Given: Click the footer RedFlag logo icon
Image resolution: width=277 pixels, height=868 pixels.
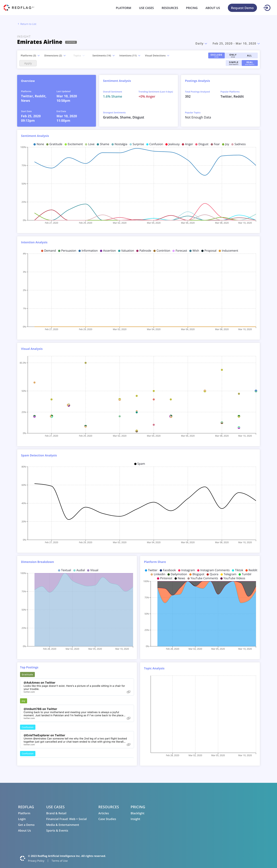Looking at the screenshot, I should [23, 858].
